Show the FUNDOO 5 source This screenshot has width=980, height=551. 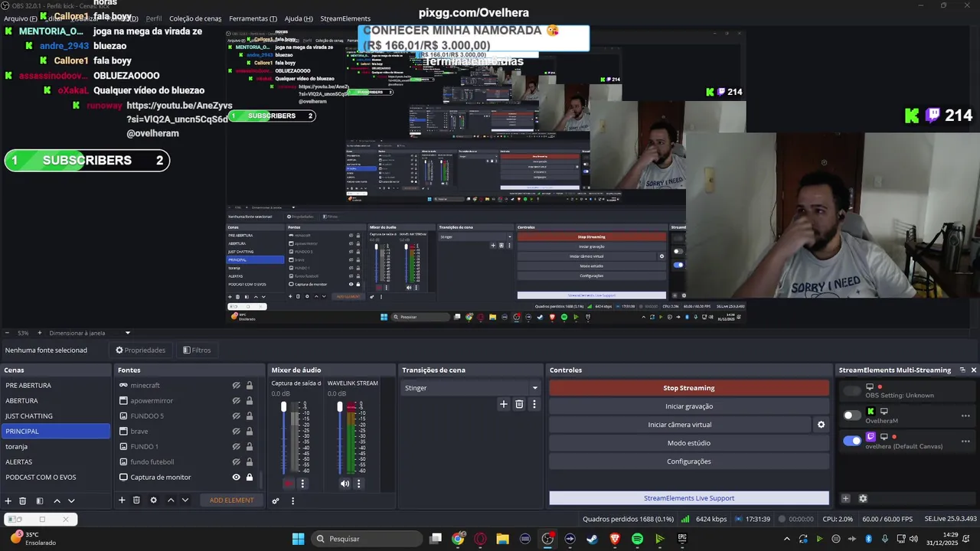click(x=237, y=416)
